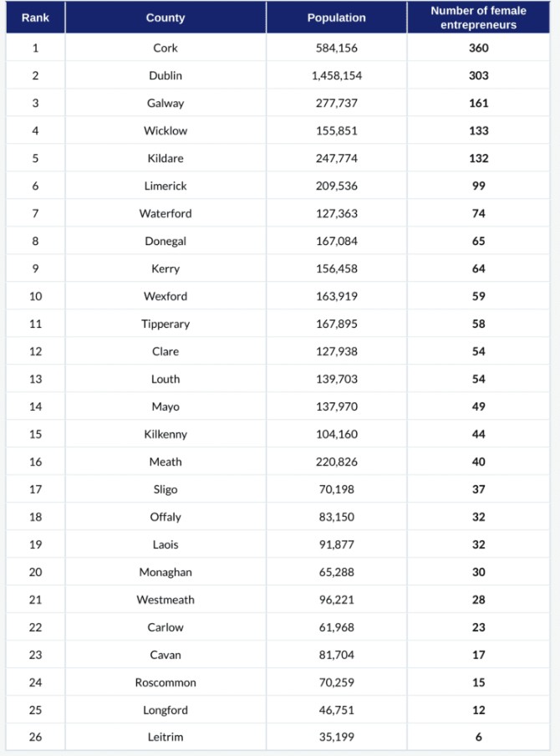
Task: Select the Roscommon county cell
Action: click(x=165, y=682)
